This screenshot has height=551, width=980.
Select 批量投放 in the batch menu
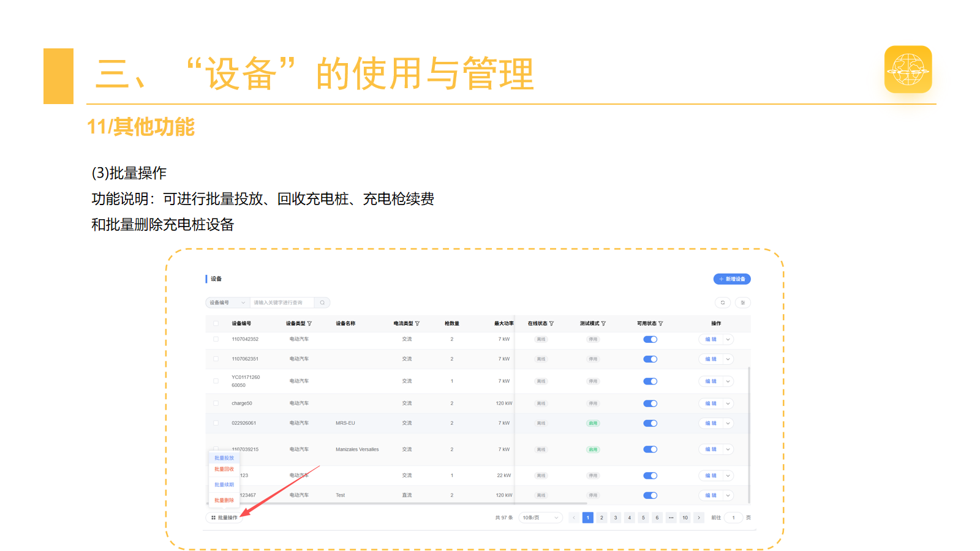[224, 458]
